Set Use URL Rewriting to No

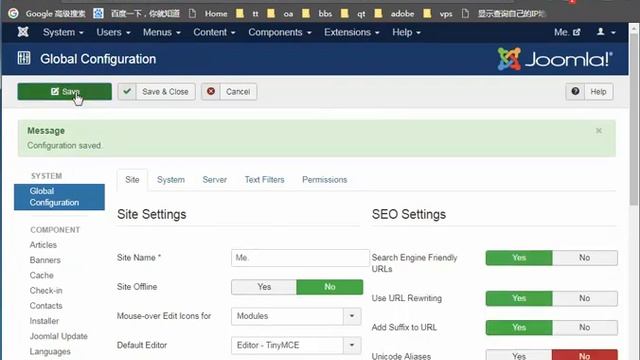tap(584, 298)
